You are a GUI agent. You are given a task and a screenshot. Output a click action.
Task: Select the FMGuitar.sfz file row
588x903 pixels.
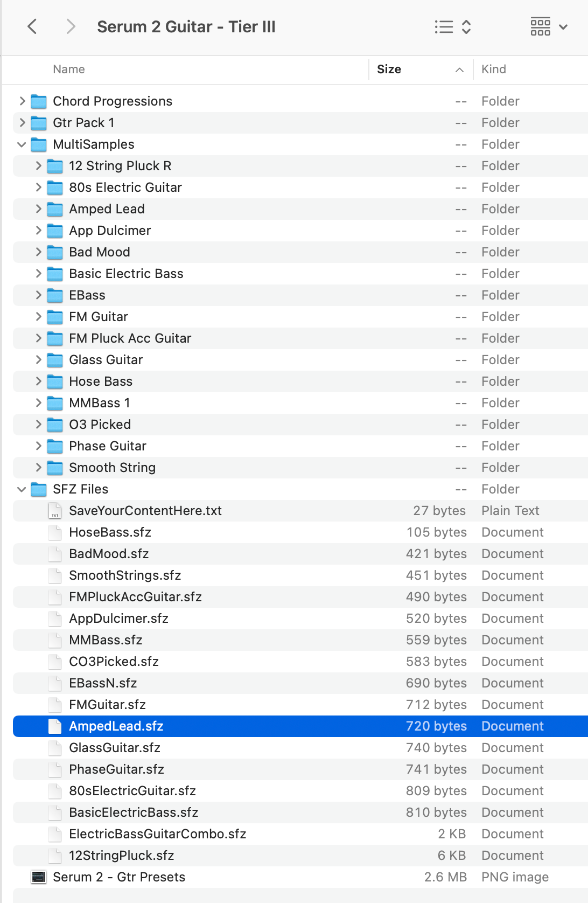click(x=300, y=705)
